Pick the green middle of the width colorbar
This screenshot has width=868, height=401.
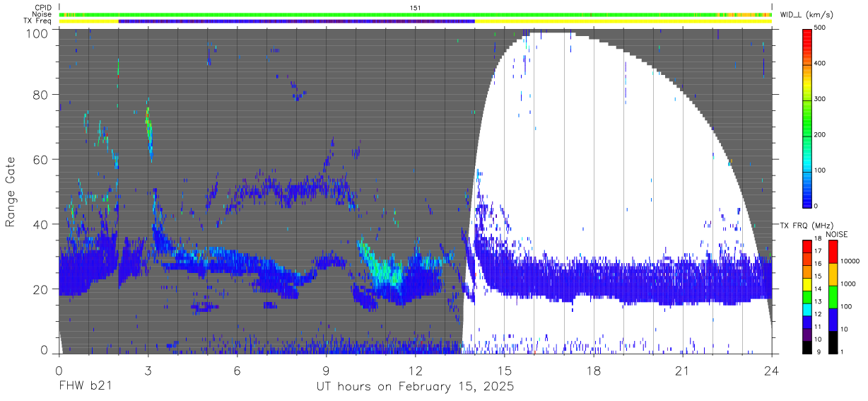[808, 117]
